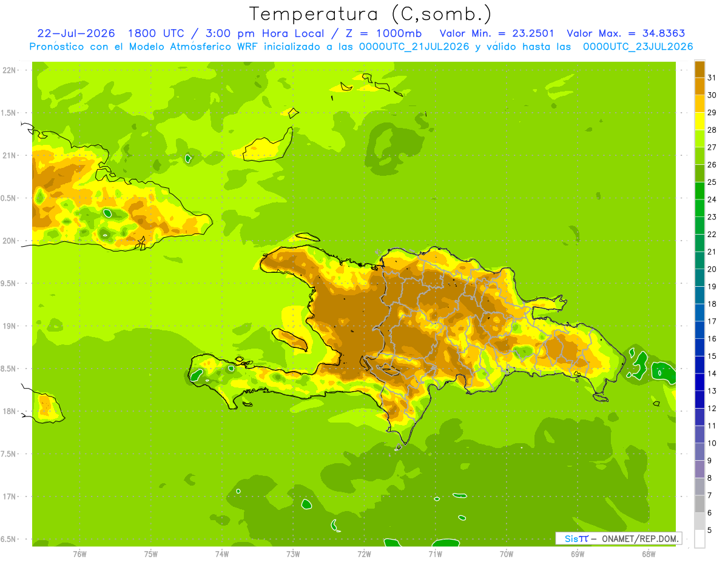
Task: Click the latitude label "19N"
Action: 10,326
